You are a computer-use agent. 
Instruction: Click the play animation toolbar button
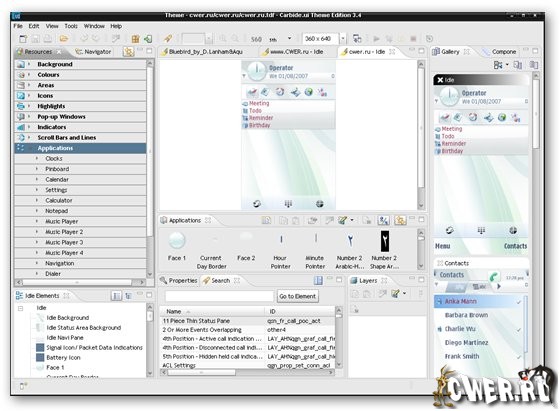tap(376, 39)
